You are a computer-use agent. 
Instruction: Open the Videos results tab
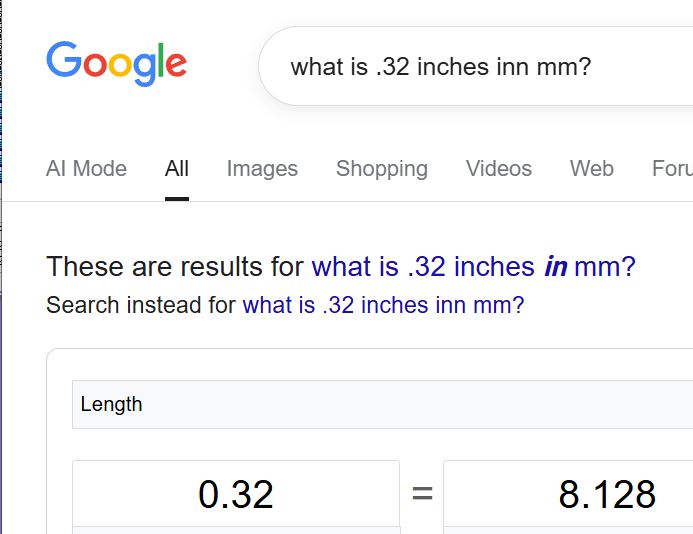click(x=498, y=169)
